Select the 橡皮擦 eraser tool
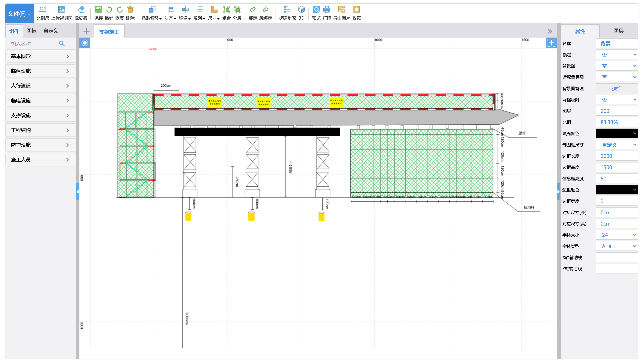Screen dimensions: 644x362 (81, 9)
